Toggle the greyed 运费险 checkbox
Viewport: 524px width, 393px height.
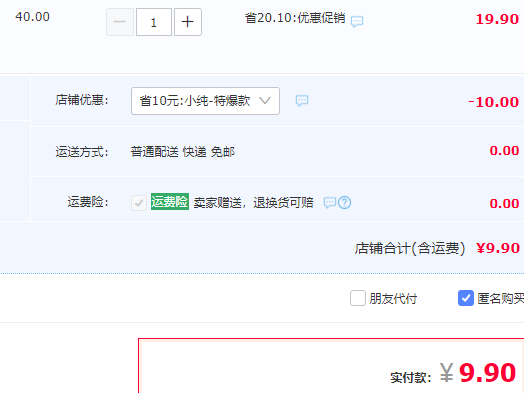point(139,203)
